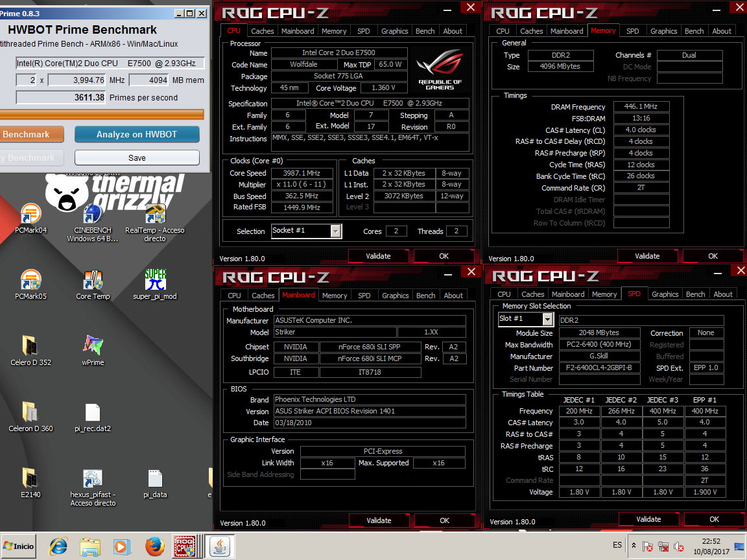Open super_pi_mod desktop icon
This screenshot has width=747, height=560.
click(x=155, y=285)
